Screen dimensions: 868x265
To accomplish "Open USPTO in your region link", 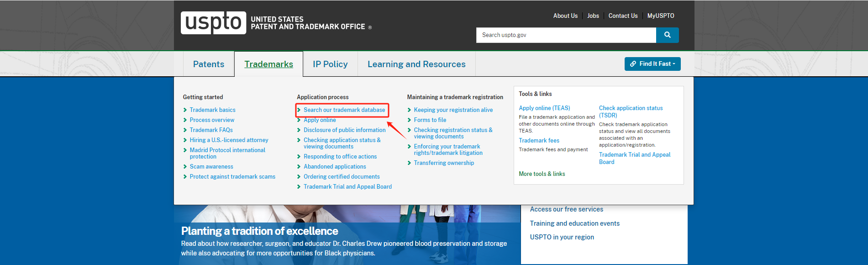I will click(x=562, y=237).
